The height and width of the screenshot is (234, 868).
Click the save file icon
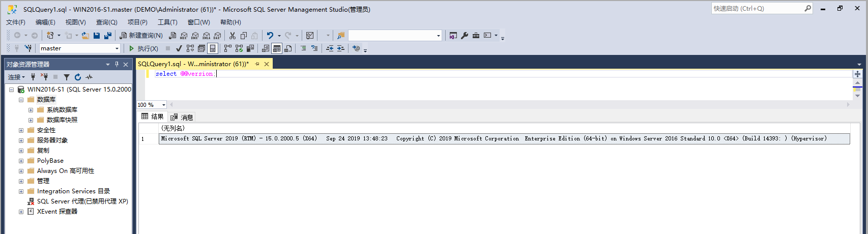click(x=97, y=36)
